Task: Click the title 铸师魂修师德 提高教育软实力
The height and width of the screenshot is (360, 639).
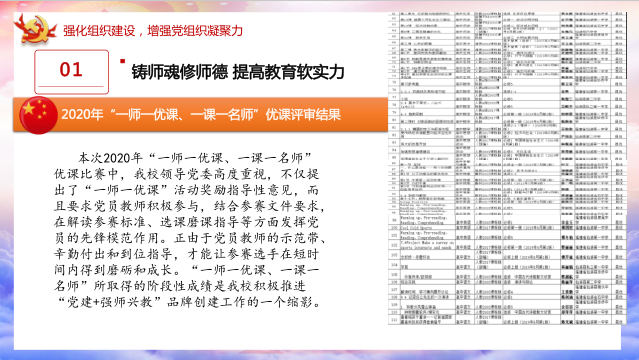Action: pyautogui.click(x=238, y=72)
